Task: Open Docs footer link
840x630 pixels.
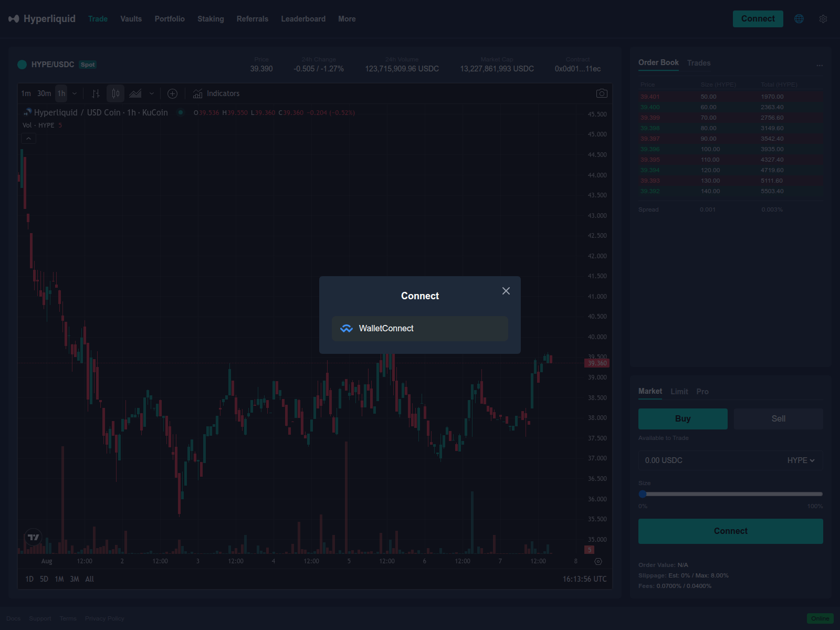Action: [x=14, y=618]
